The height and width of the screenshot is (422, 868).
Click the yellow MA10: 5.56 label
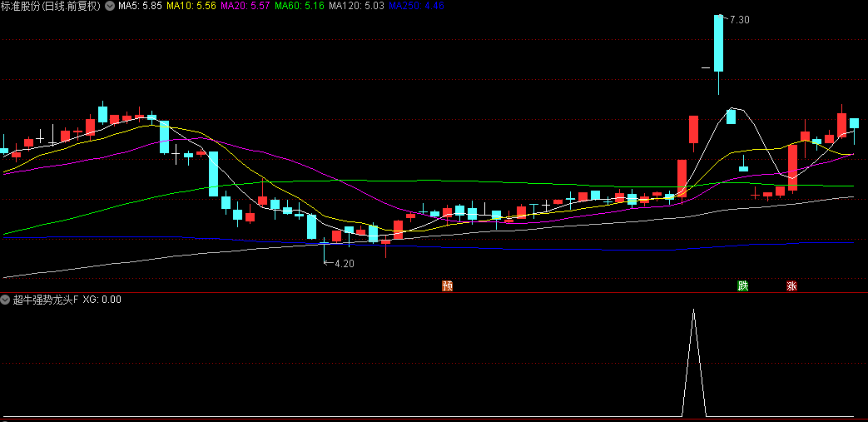coord(191,6)
